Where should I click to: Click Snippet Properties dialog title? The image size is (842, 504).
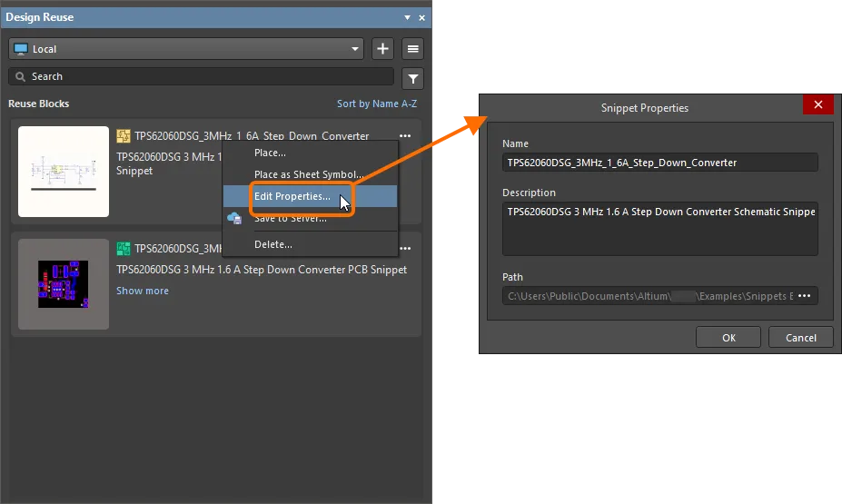point(644,108)
